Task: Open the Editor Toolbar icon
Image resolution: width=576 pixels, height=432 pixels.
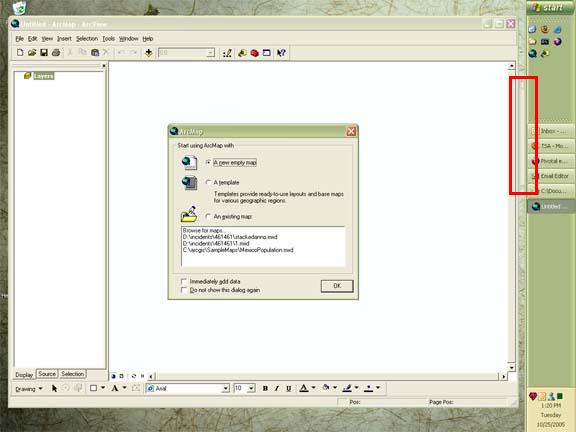Action: pos(227,53)
